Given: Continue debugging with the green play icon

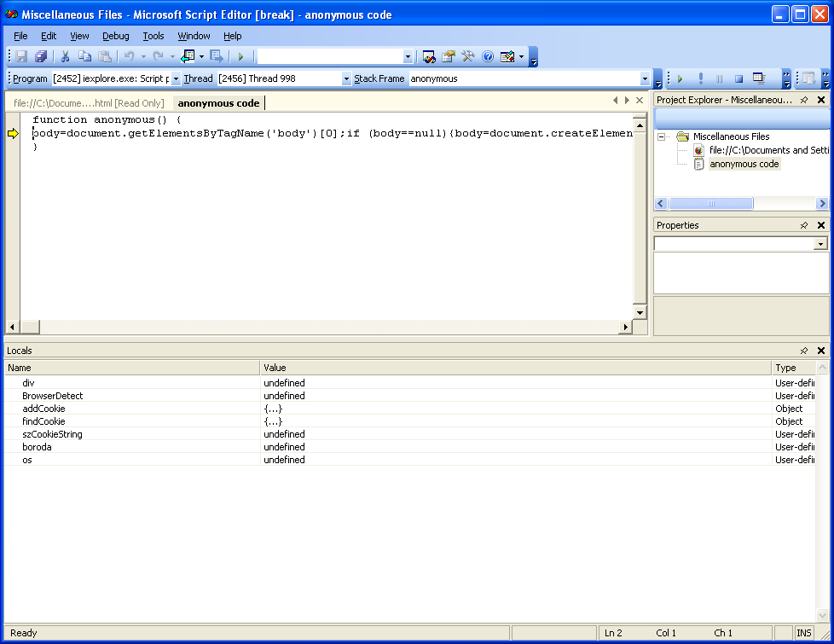Looking at the screenshot, I should (680, 78).
